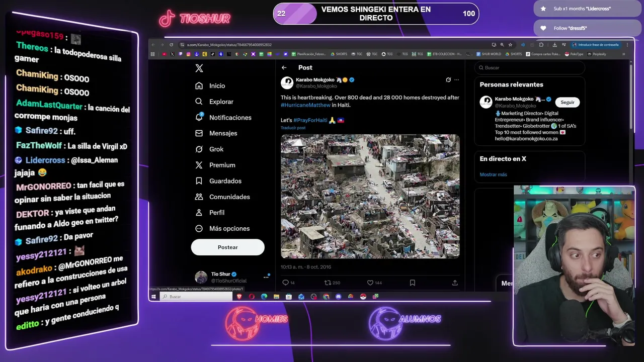Screen dimensions: 644x362
Task: Click the Grok explain icon on post
Action: click(x=448, y=79)
